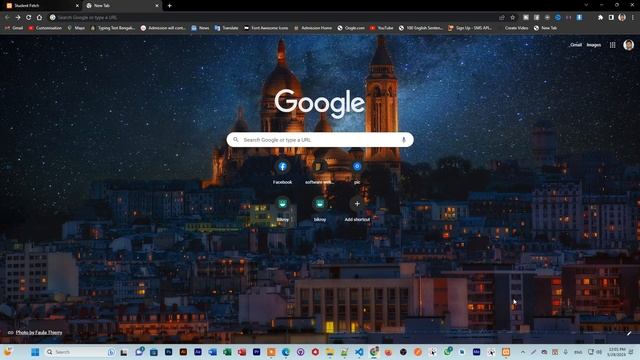Open the Extensions puzzle icon
Screen dimensions: 640x360
600,18
